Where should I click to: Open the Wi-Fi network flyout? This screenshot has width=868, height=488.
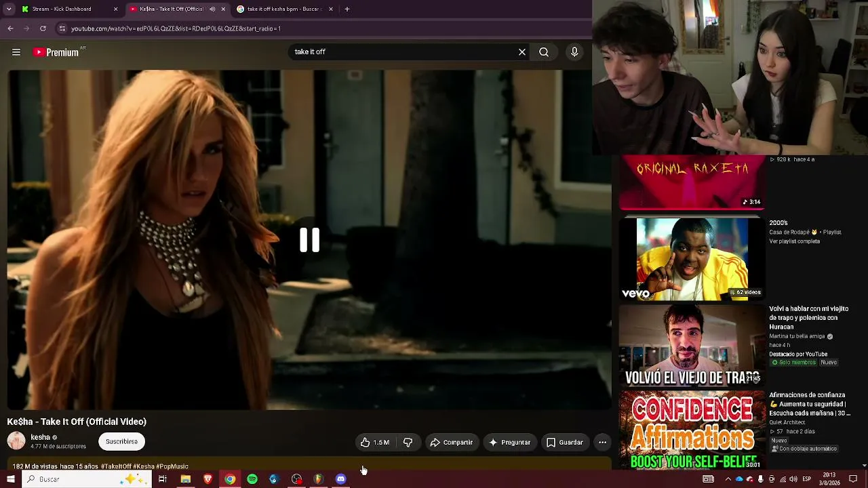tap(782, 479)
